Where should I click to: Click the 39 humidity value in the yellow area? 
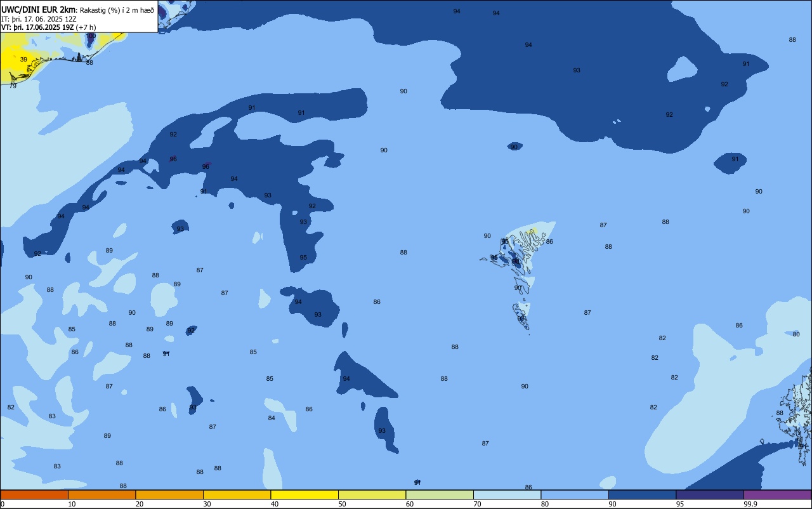point(23,60)
